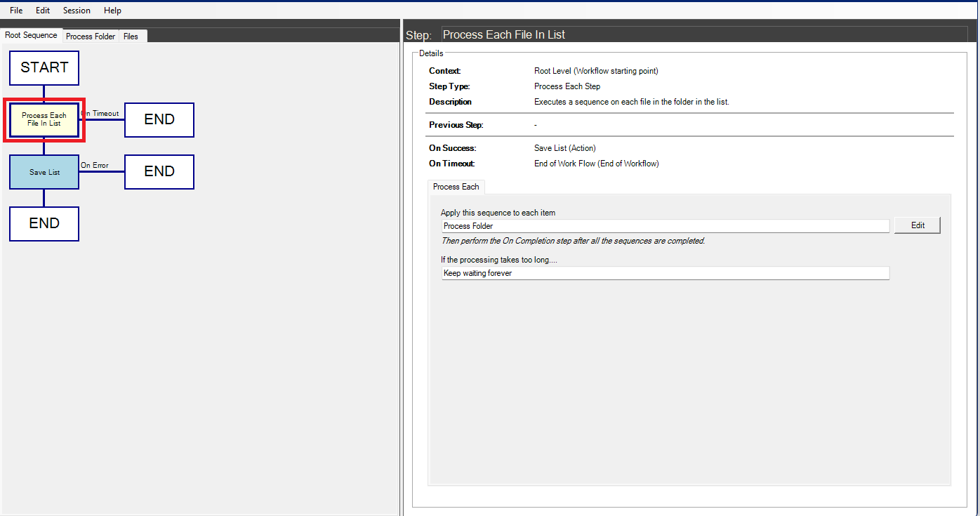Select the Process Each File In List step
980x516 pixels.
[44, 120]
